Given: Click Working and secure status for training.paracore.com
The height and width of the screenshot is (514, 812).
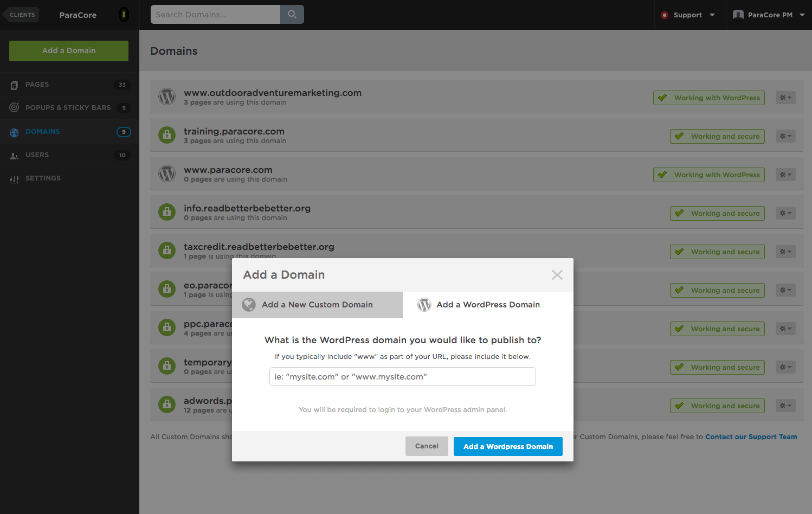Looking at the screenshot, I should [x=717, y=136].
